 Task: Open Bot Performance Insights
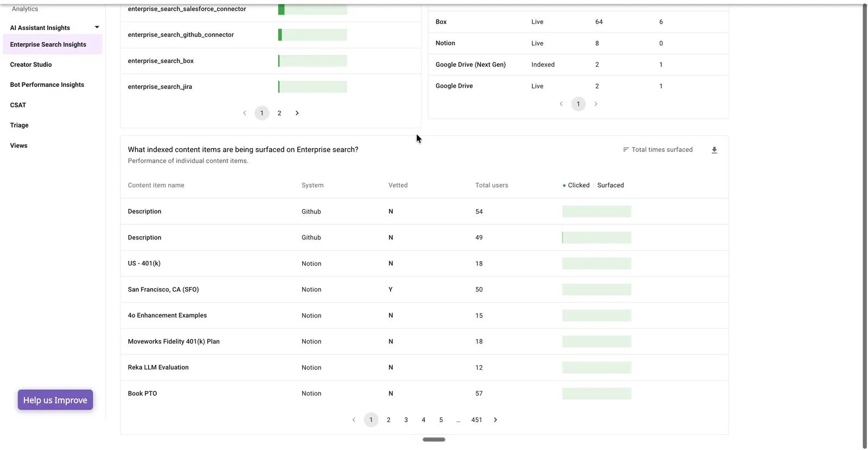point(47,85)
